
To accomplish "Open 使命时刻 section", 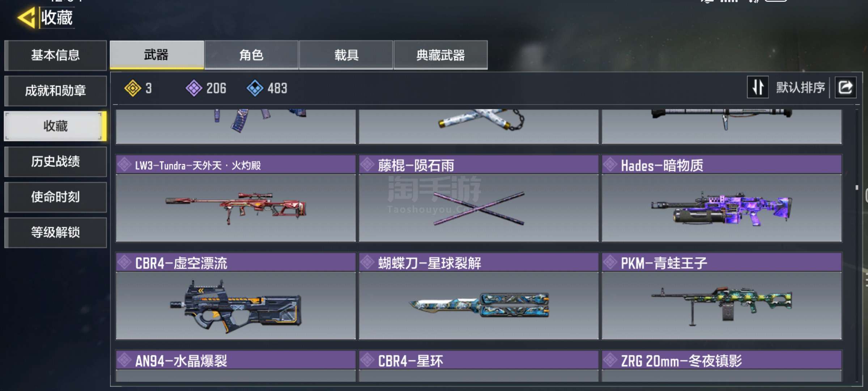I will pyautogui.click(x=55, y=197).
